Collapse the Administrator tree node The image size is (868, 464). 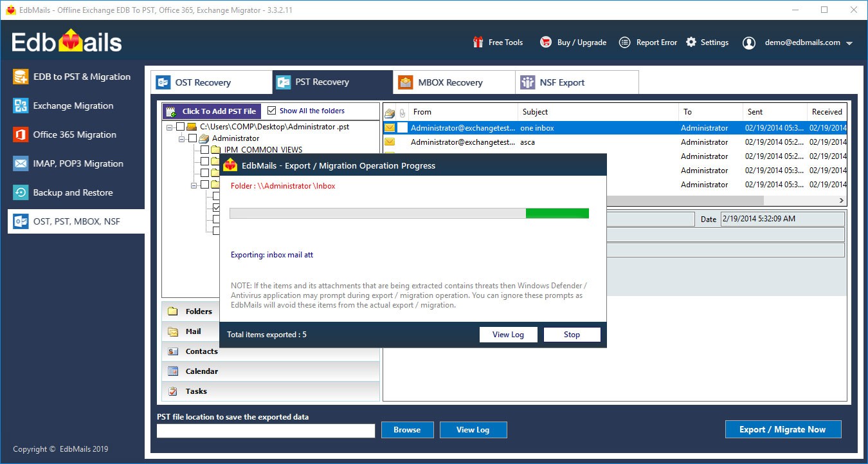click(182, 138)
